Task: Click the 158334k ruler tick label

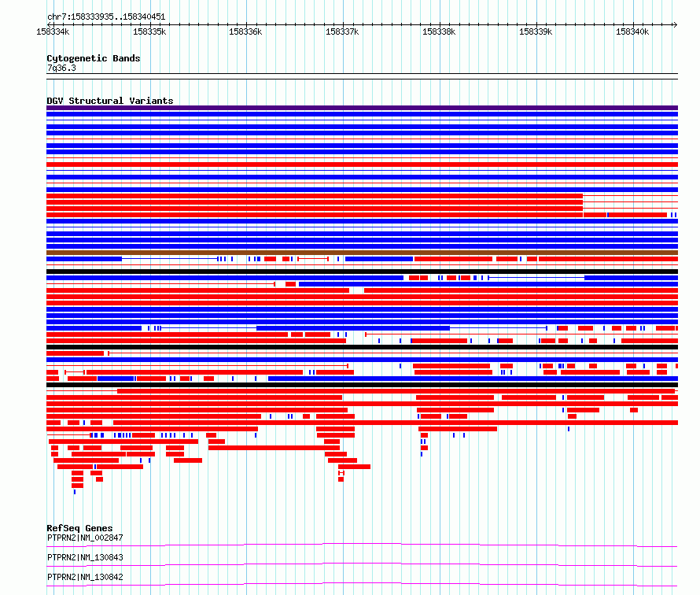Action: coord(53,31)
